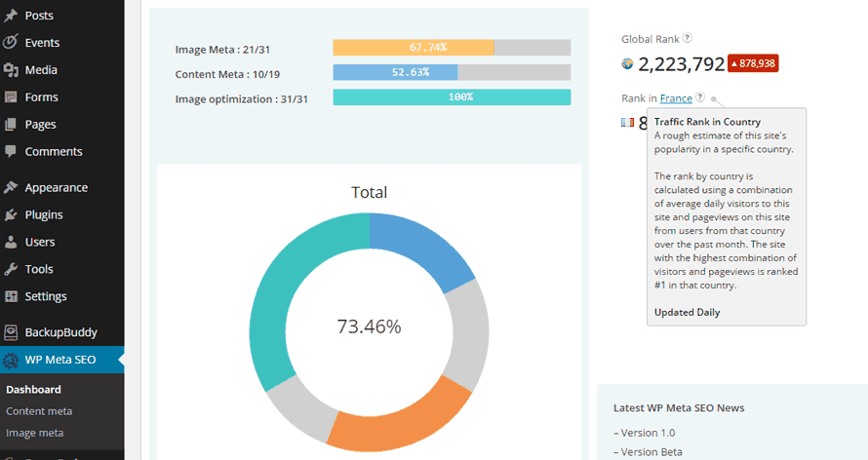
Task: Click the 2,223,792 global rank number
Action: [682, 64]
